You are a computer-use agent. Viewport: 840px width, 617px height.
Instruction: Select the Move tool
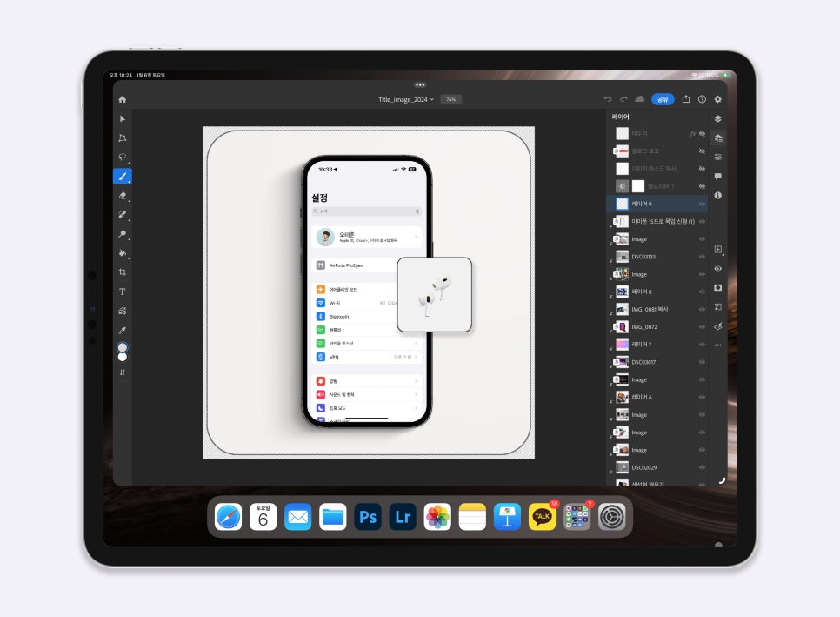[122, 119]
